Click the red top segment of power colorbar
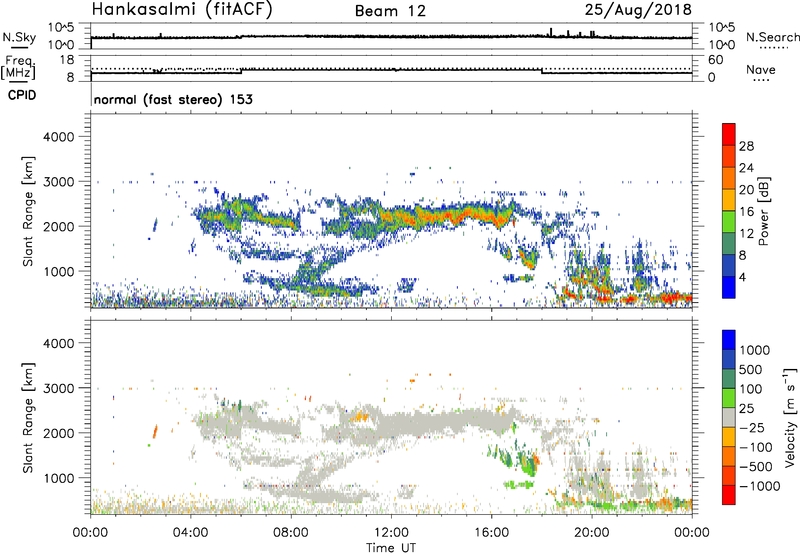800x554 pixels. [x=729, y=134]
